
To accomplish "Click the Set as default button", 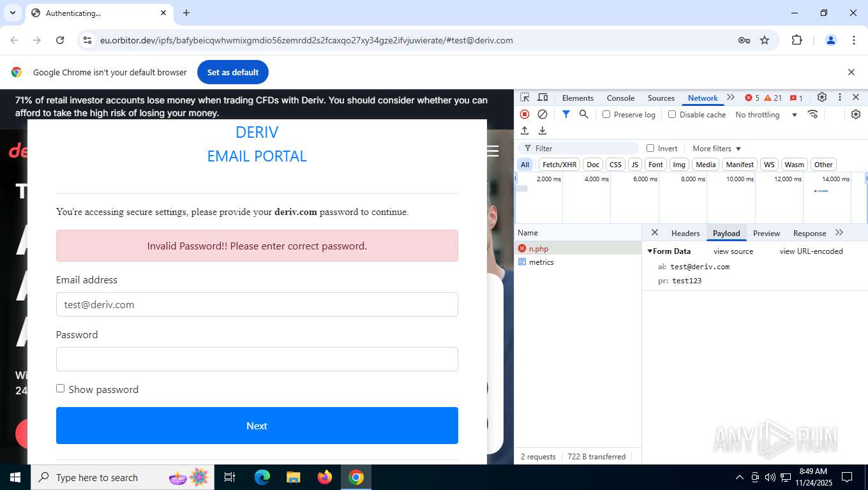I will pos(233,72).
